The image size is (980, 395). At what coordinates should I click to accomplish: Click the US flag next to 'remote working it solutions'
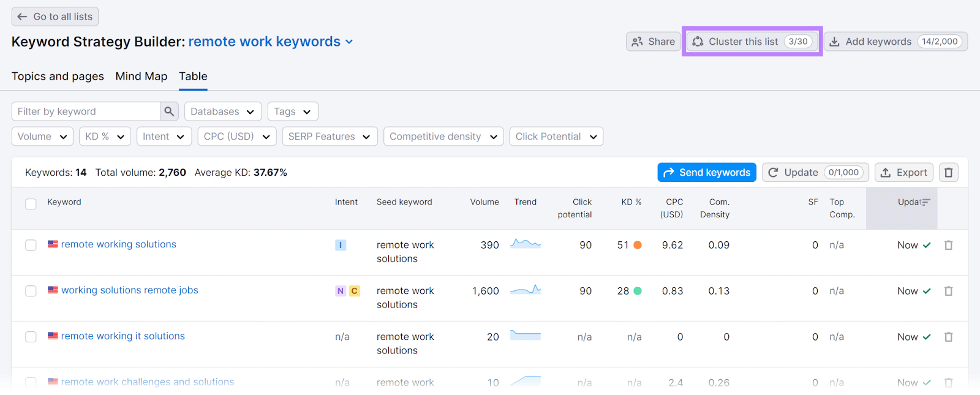pyautogui.click(x=53, y=336)
